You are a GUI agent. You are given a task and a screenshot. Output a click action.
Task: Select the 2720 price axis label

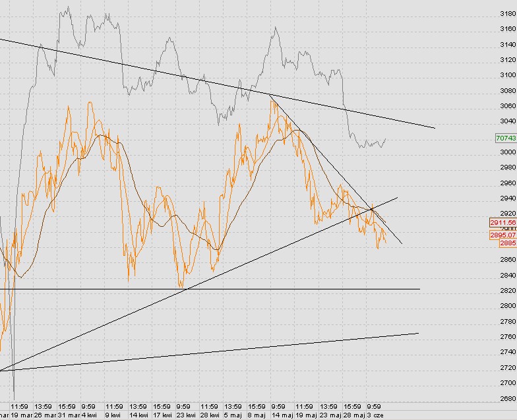pos(508,368)
